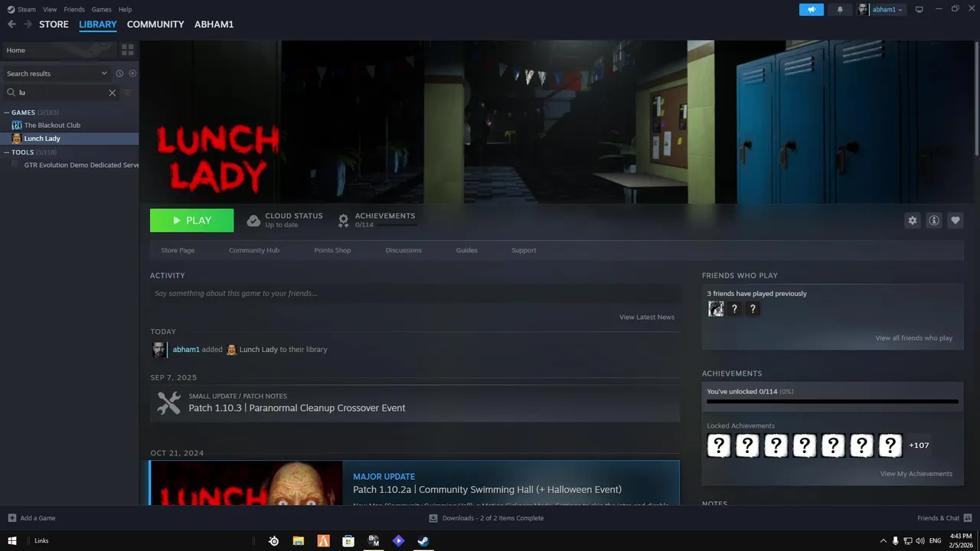Focus the activity comment input field

point(415,293)
